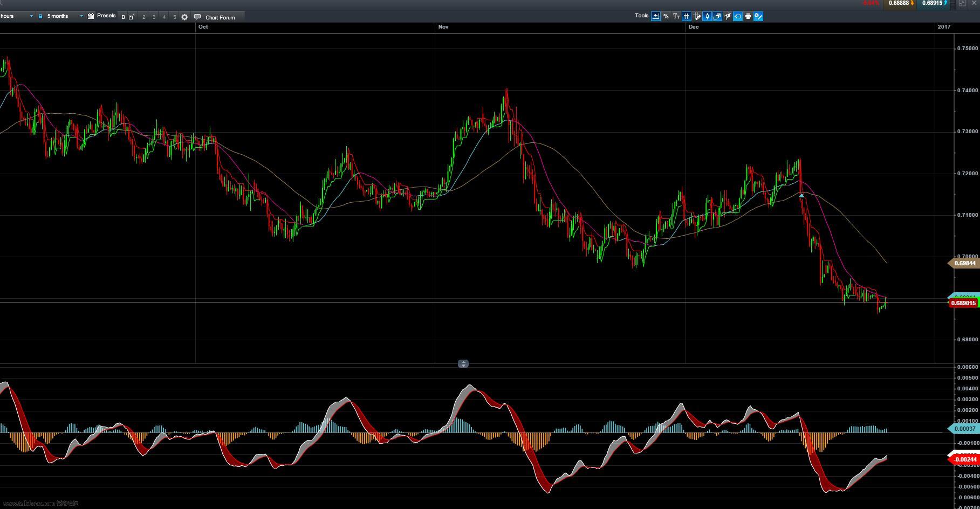Click the Chart Forum speech bubble icon

197,17
